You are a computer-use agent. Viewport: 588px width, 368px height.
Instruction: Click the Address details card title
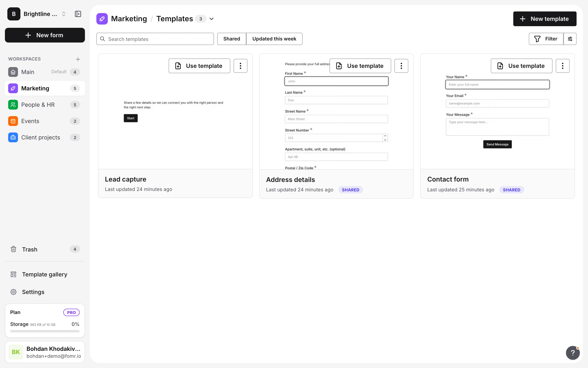290,180
